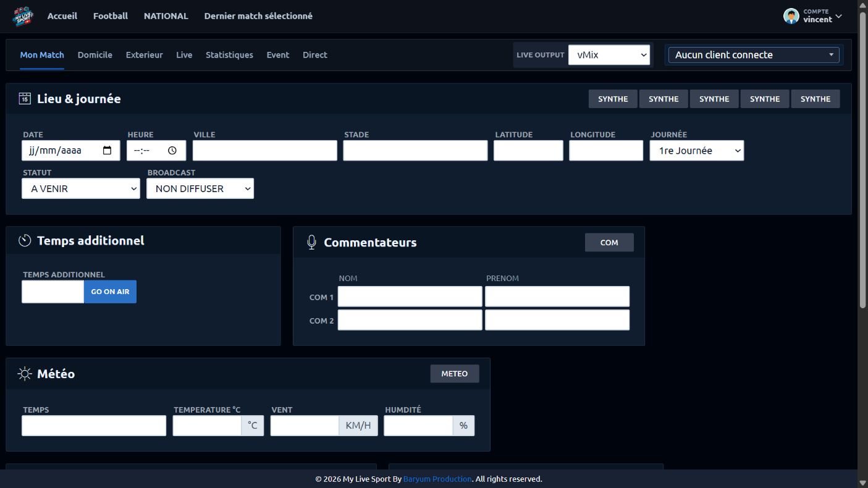Switch to the Domicile tab
This screenshot has height=488, width=868.
[95, 55]
